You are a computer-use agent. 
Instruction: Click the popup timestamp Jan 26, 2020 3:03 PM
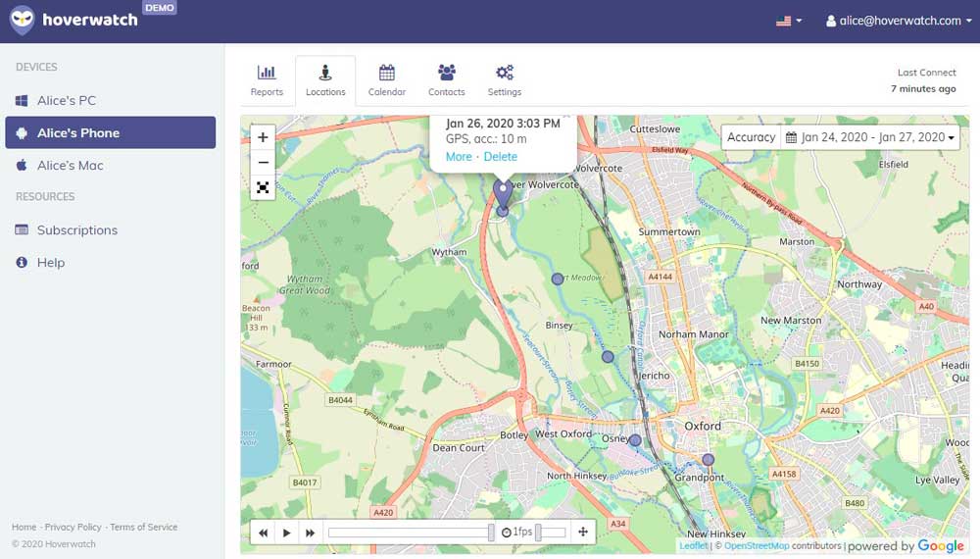503,124
